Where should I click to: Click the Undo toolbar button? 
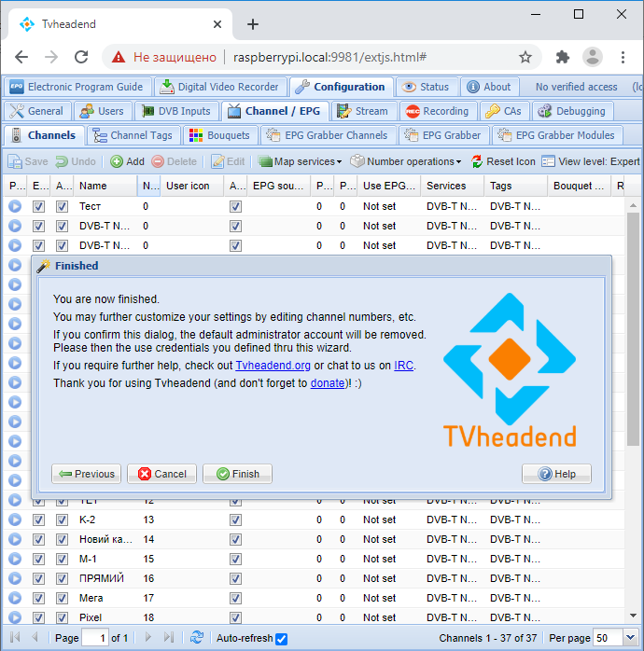pyautogui.click(x=76, y=161)
